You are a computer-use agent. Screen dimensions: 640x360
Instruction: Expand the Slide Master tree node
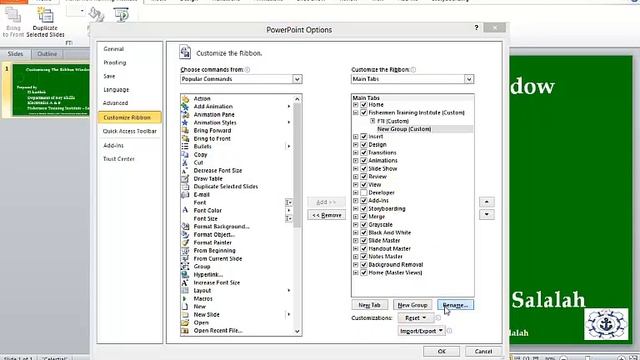pos(356,241)
